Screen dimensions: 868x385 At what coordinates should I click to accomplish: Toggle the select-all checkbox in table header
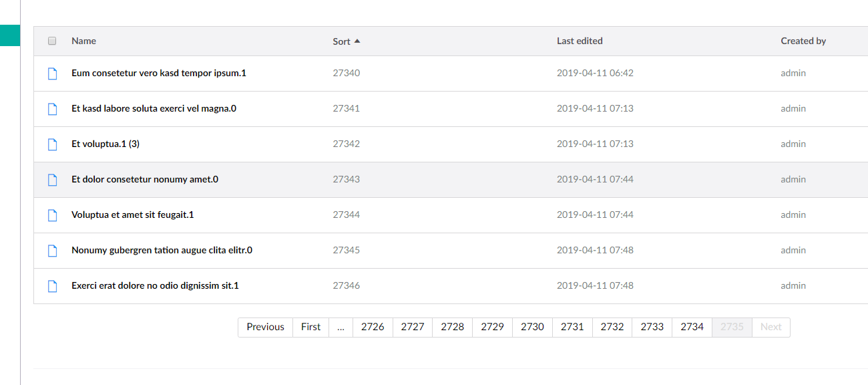tap(53, 41)
